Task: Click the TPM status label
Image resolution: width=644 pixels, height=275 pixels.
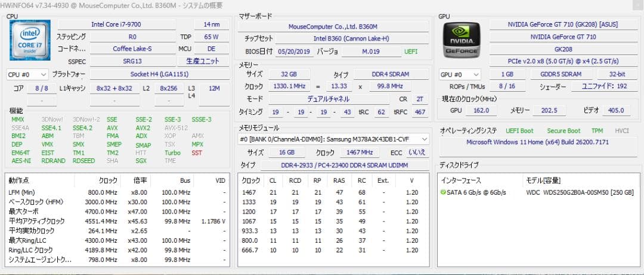Action: (x=597, y=131)
